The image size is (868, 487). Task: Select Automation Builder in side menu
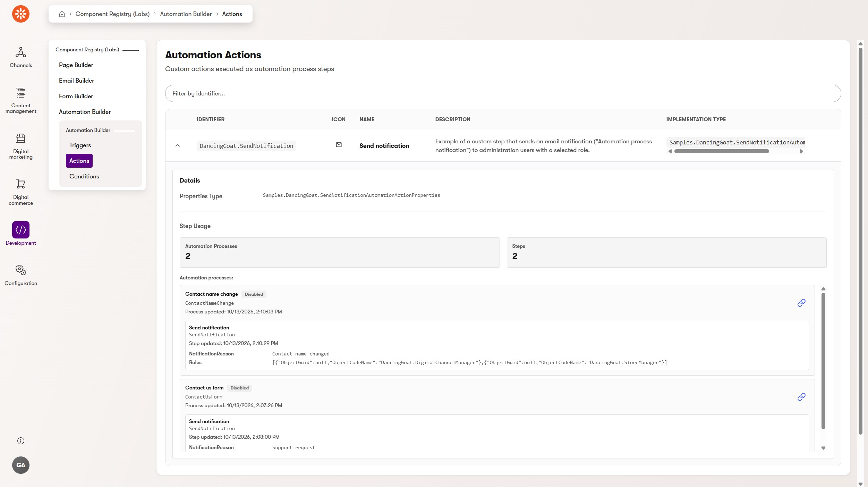(85, 112)
